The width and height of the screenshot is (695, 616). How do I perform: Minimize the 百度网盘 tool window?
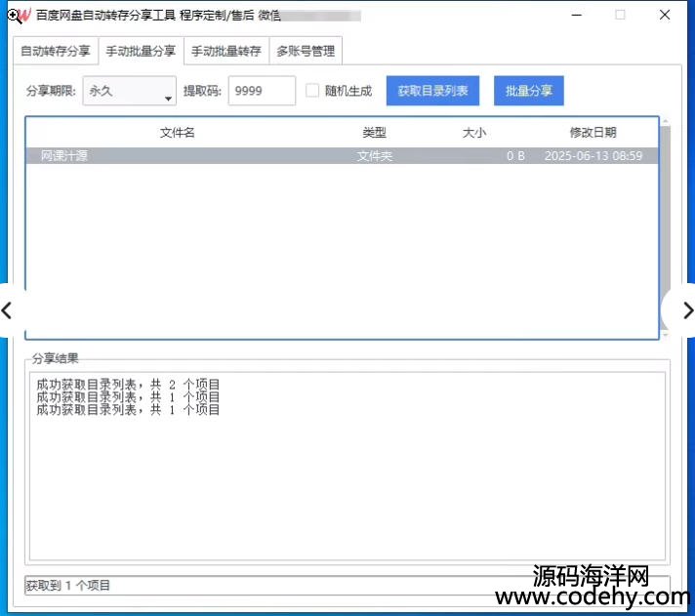point(575,16)
